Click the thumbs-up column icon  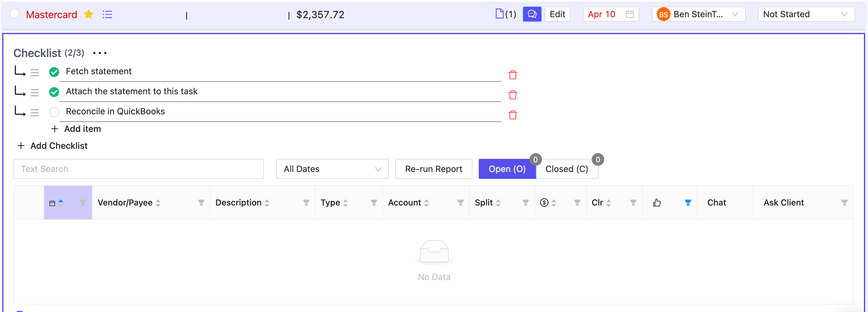point(657,203)
